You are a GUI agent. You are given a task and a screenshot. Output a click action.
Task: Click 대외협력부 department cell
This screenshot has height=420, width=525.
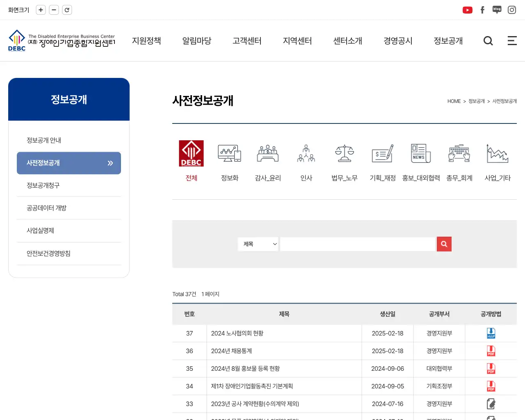(439, 369)
